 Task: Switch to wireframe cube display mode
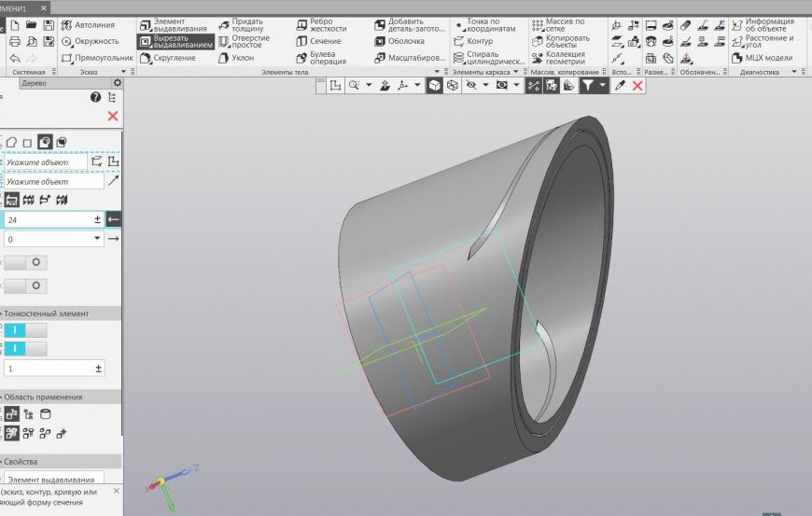452,86
